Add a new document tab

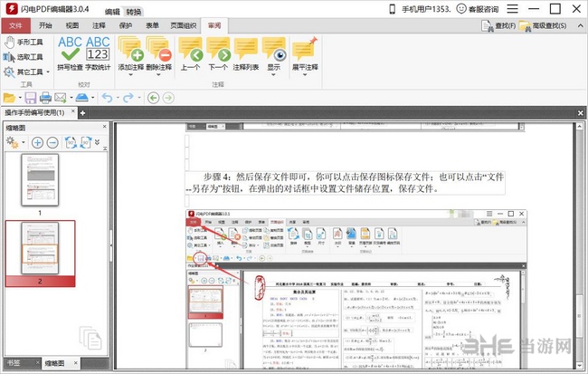pos(82,112)
